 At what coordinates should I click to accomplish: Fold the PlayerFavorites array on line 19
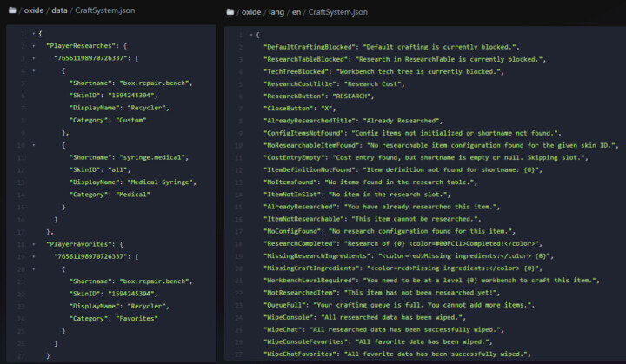click(x=33, y=257)
